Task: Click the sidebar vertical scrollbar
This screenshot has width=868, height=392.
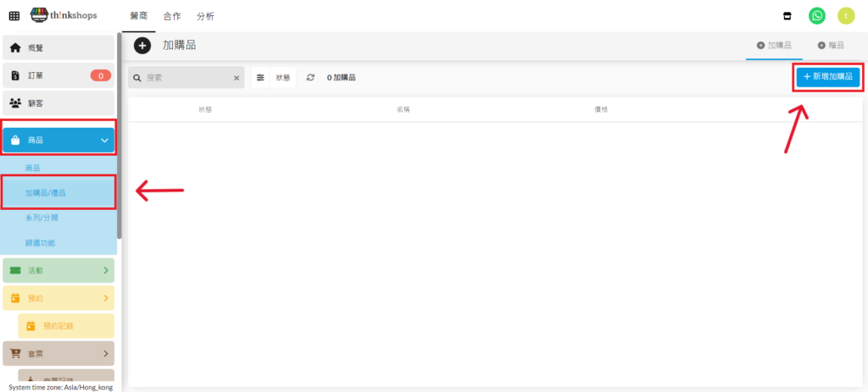Action: coord(120,135)
